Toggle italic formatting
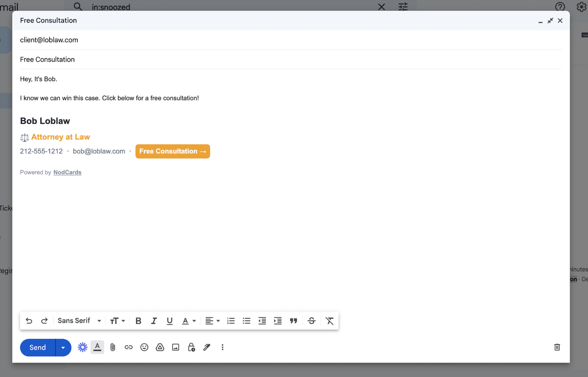Image resolution: width=588 pixels, height=377 pixels. click(154, 321)
